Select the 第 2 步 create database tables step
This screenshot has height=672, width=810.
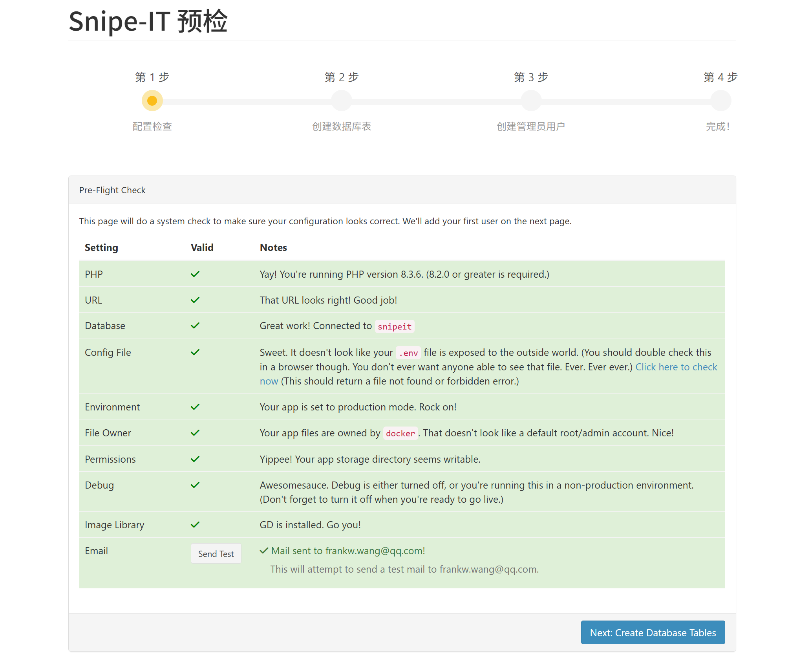pyautogui.click(x=341, y=100)
